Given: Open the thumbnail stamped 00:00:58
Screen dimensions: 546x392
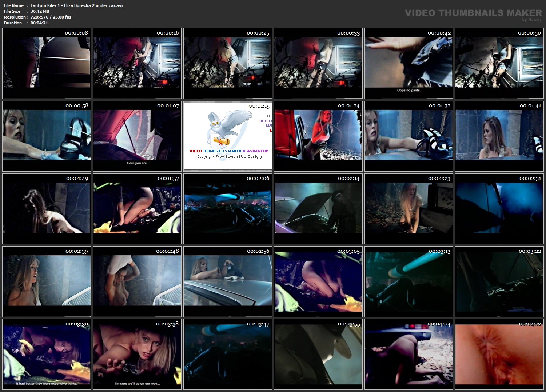Looking at the screenshot, I should coord(47,136).
